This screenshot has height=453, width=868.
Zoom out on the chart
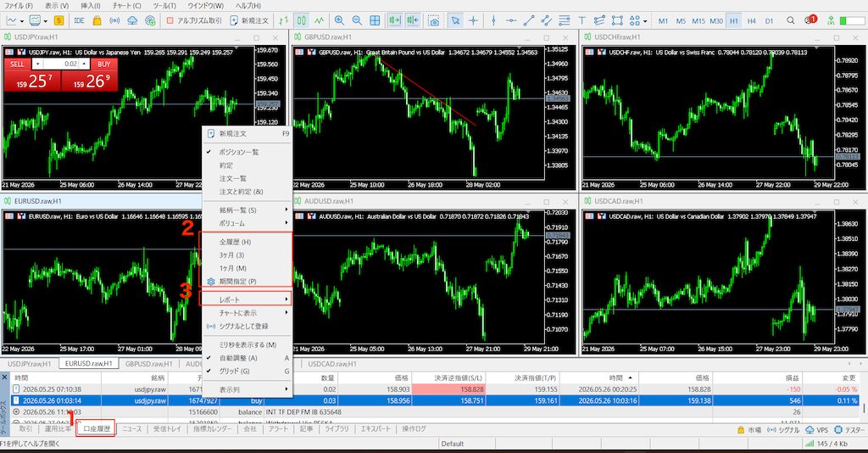click(357, 20)
